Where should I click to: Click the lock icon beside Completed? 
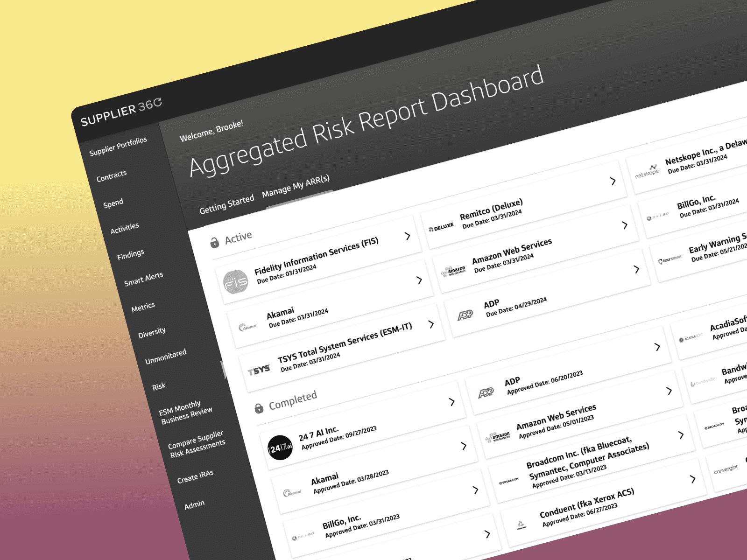pos(259,408)
